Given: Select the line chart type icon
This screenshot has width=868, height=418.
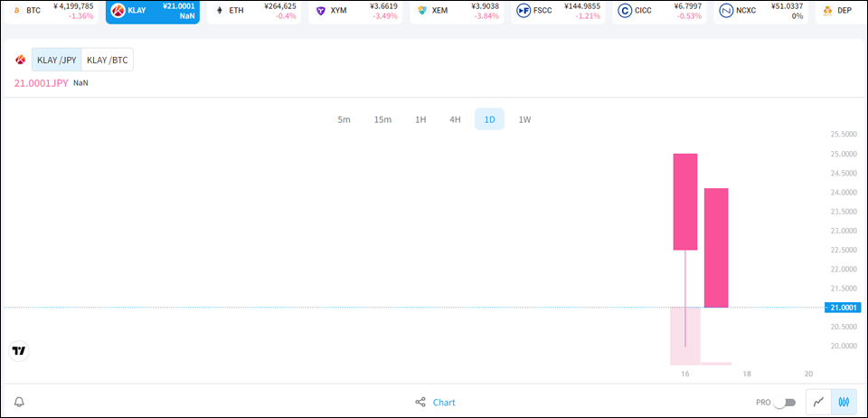Looking at the screenshot, I should click(x=818, y=402).
